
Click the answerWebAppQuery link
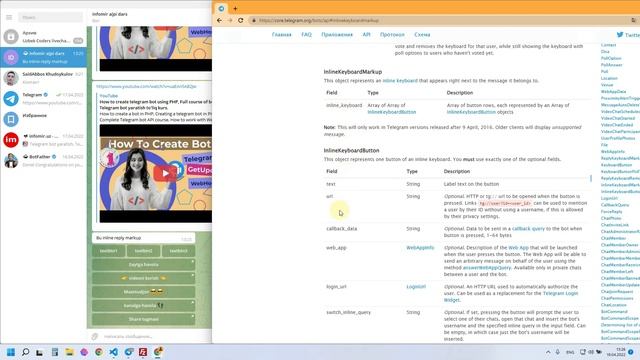point(487,268)
